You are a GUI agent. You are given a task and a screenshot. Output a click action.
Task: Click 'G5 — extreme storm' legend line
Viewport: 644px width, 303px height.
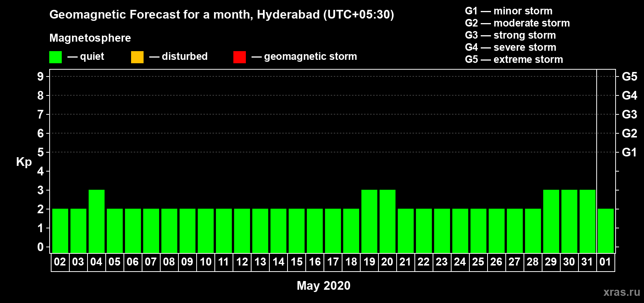(514, 59)
